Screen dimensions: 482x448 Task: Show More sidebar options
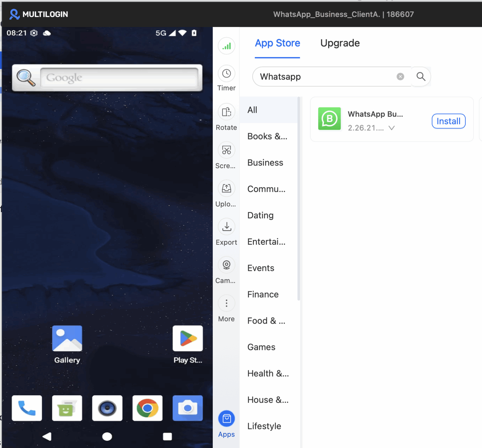(227, 309)
